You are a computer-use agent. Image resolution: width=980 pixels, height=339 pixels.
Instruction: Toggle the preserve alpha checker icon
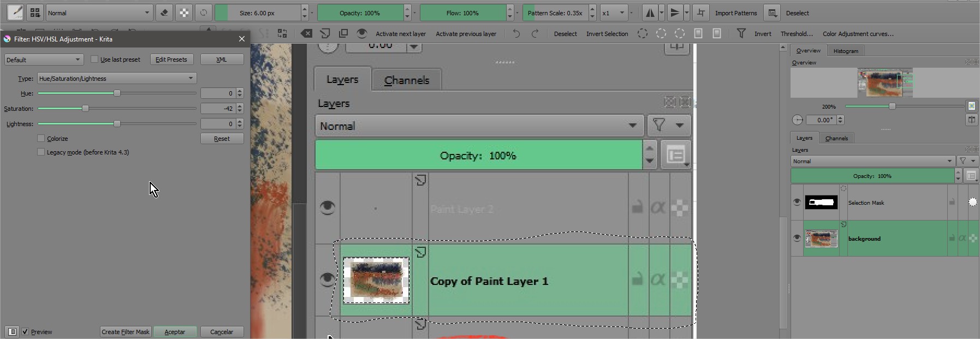coord(184,13)
